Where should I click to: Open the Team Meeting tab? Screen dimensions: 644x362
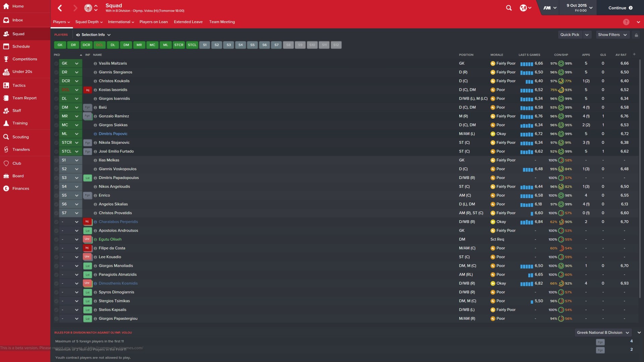tap(222, 22)
